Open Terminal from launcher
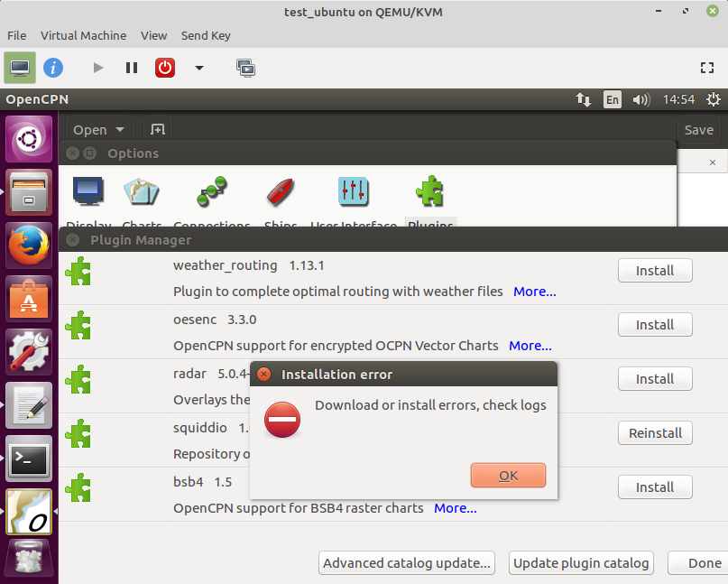 click(29, 459)
